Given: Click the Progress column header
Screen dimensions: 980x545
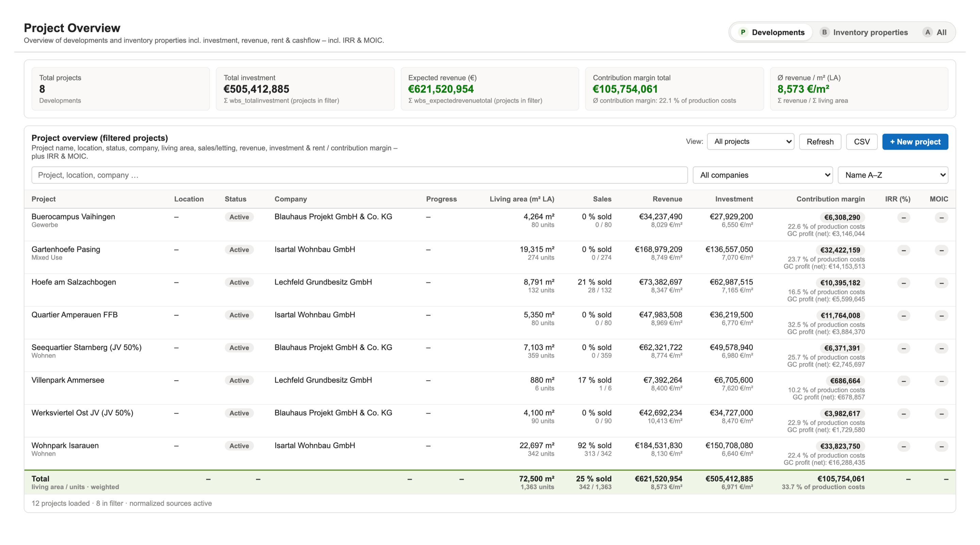Looking at the screenshot, I should (441, 199).
